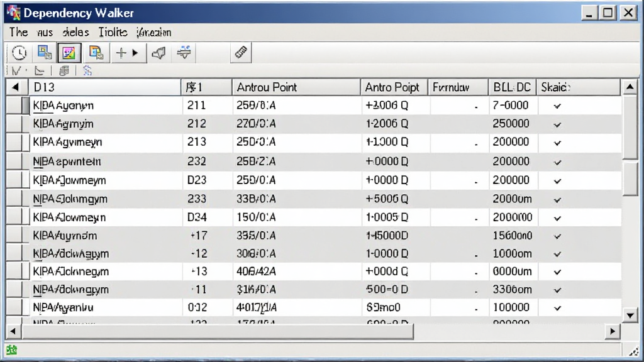The image size is (644, 362).
Task: Click the clock icon in the toolbar
Action: point(19,53)
